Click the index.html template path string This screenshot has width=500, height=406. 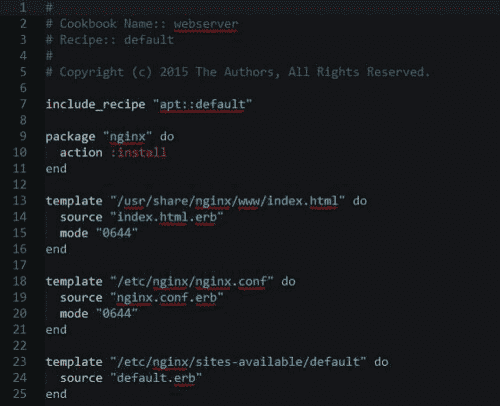228,201
